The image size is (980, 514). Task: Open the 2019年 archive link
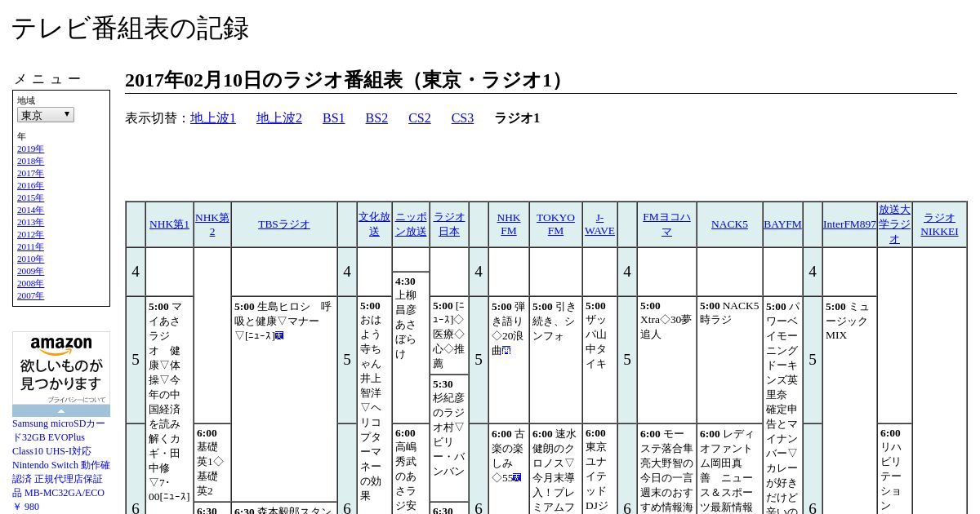coord(30,148)
